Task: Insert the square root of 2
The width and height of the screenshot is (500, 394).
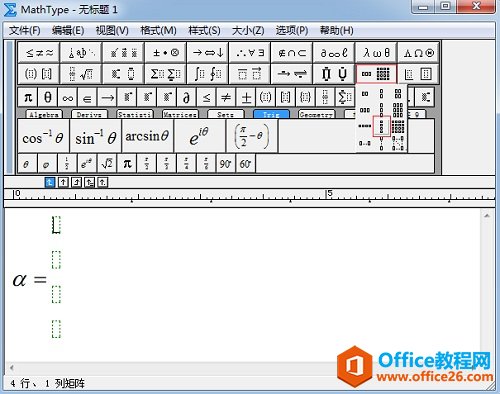Action: click(107, 164)
